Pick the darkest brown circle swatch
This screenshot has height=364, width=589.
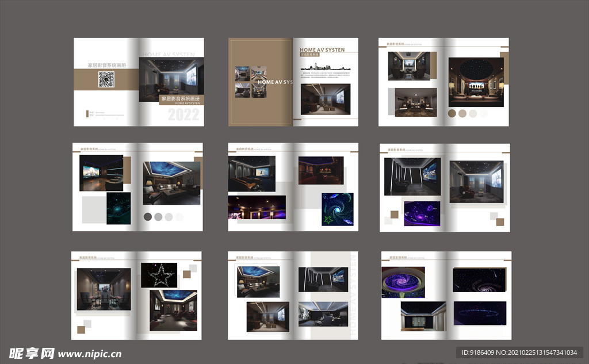coord(452,113)
